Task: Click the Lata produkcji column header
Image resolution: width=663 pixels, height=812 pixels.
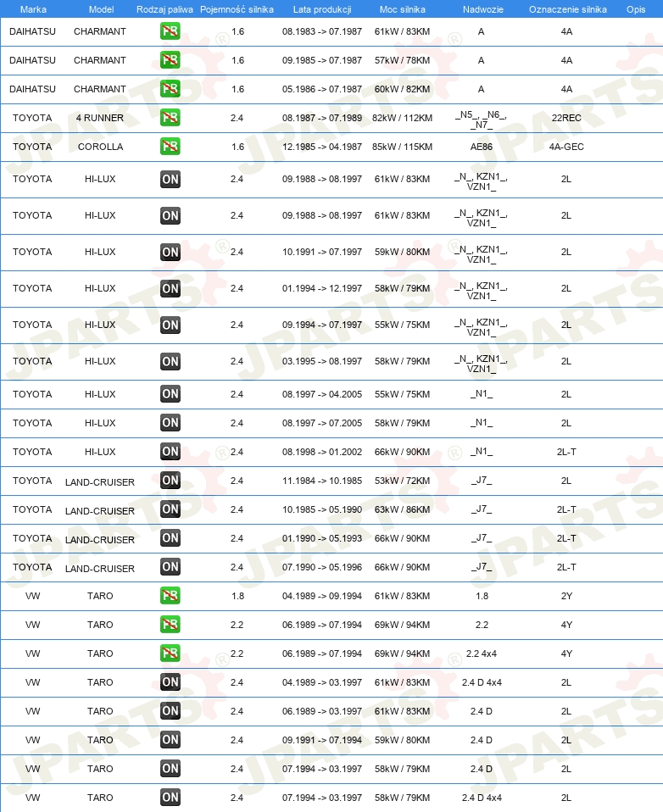Action: [322, 9]
